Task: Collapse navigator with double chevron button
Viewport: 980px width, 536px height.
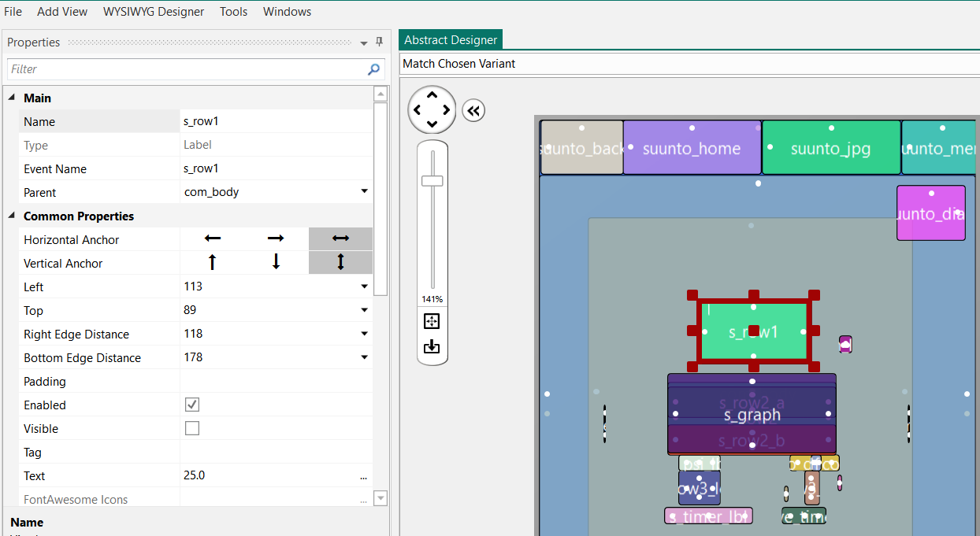Action: tap(473, 111)
